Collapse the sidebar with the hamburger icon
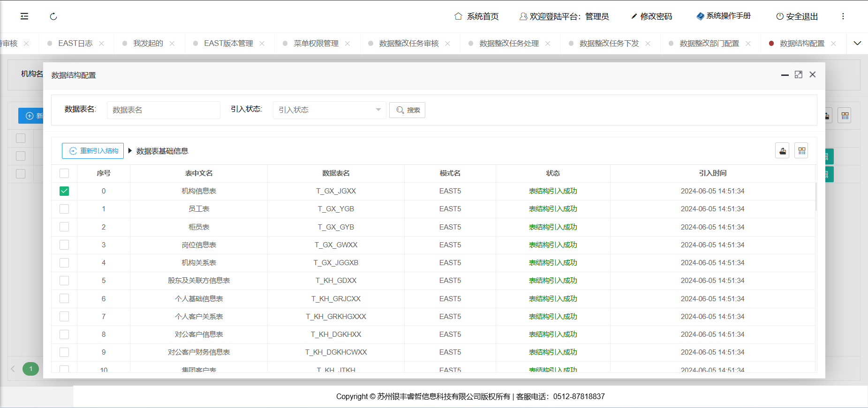This screenshot has width=868, height=408. (x=24, y=16)
